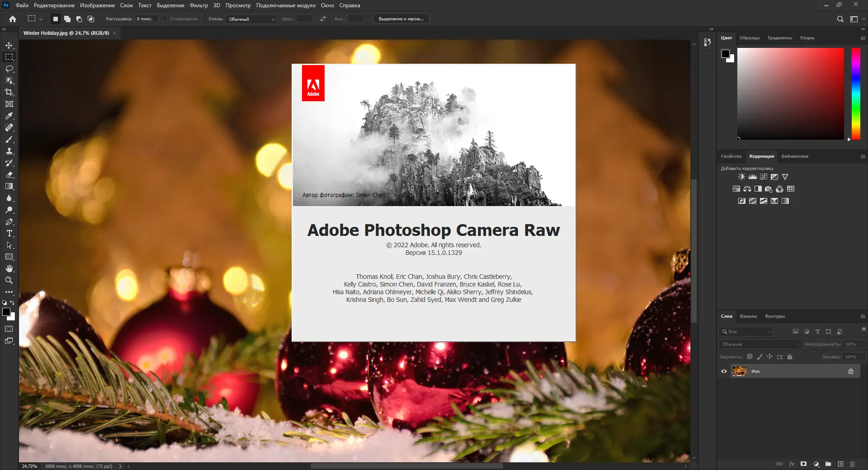Click the Растушевка feather input field

pos(146,19)
